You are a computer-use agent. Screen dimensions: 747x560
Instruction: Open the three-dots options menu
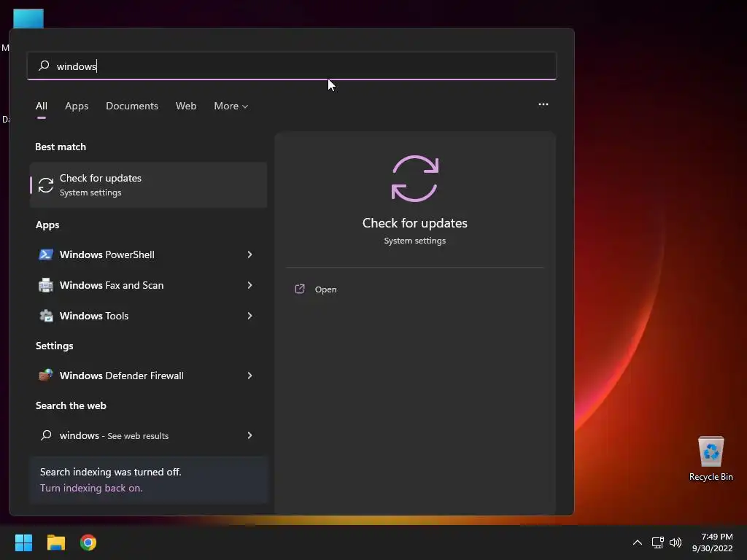543,104
